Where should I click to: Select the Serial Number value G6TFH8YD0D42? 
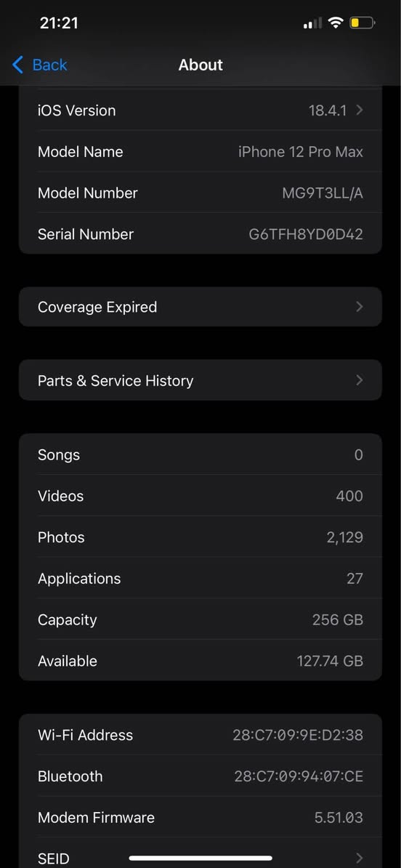tap(306, 234)
